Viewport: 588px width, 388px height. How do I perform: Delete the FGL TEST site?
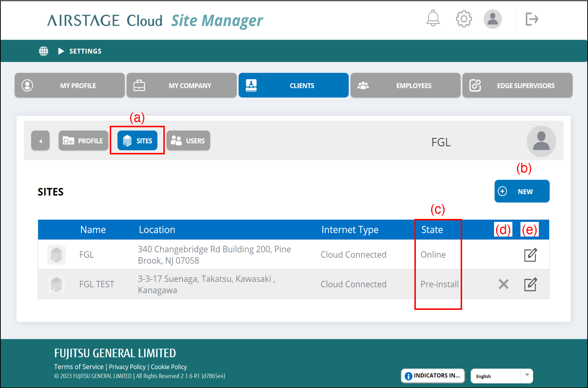[504, 284]
